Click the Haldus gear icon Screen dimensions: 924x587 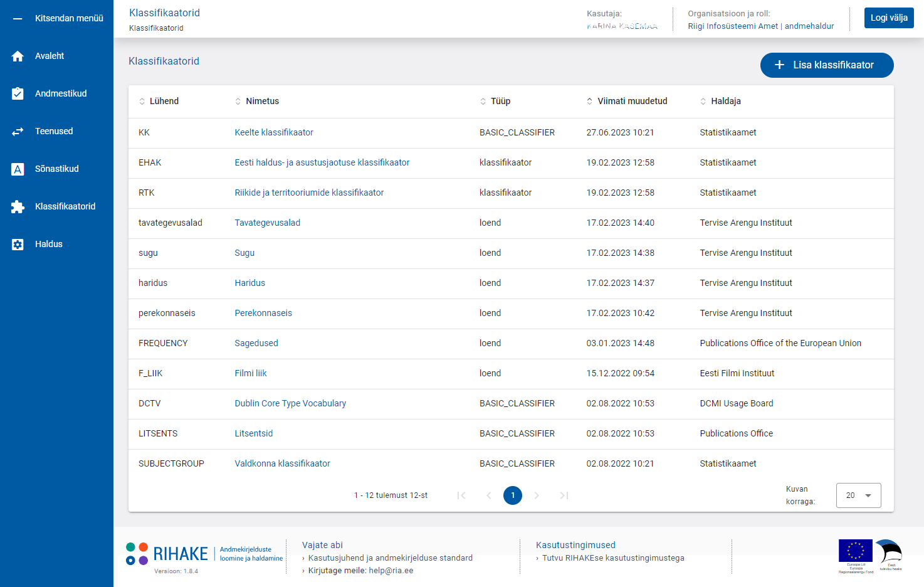(18, 245)
